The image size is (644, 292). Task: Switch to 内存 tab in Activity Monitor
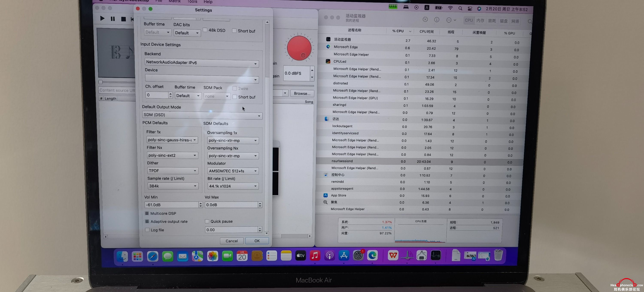480,21
